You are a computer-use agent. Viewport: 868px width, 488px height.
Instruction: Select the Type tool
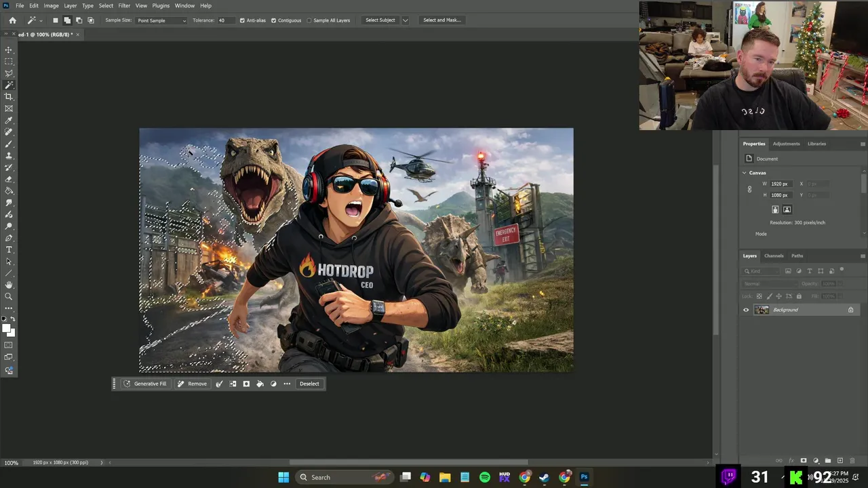pos(9,250)
